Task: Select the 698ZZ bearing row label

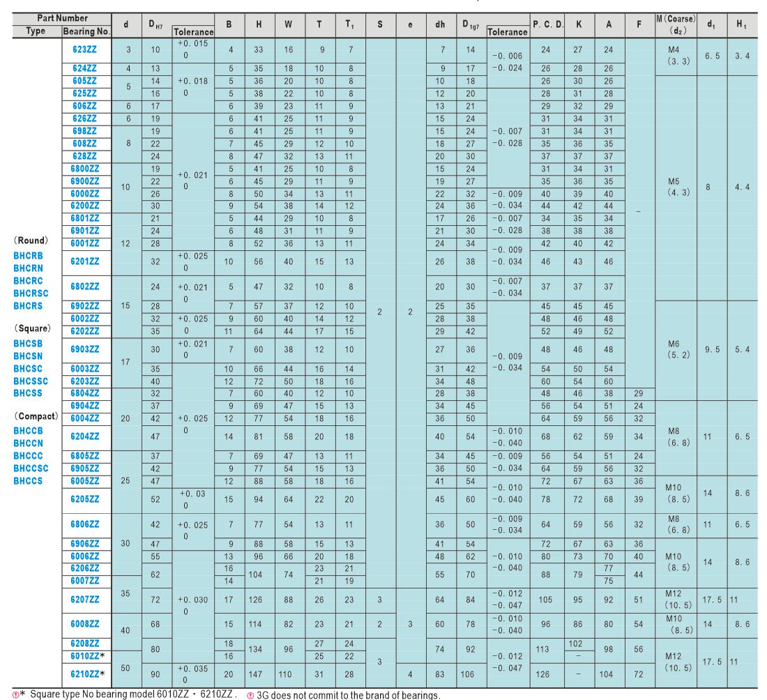Action: [x=84, y=131]
